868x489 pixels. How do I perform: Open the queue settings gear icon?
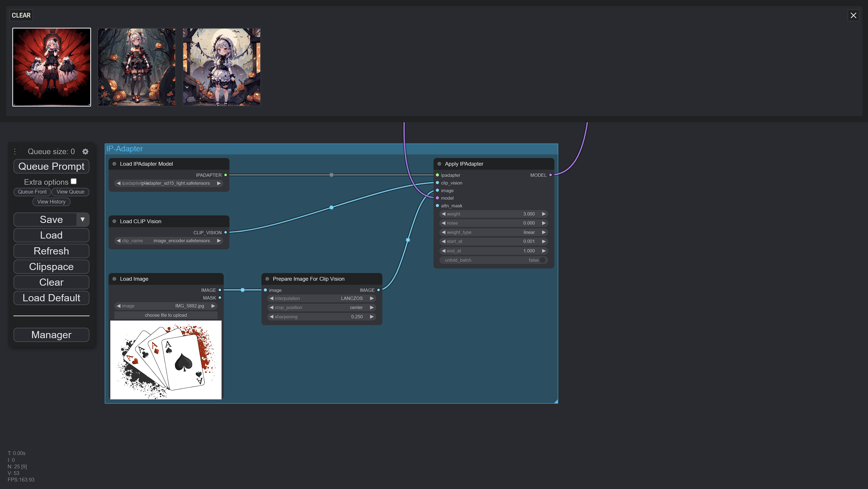85,152
